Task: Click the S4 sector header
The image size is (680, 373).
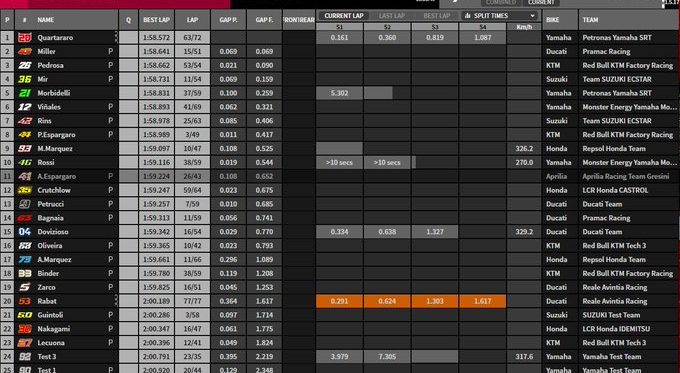Action: point(483,27)
